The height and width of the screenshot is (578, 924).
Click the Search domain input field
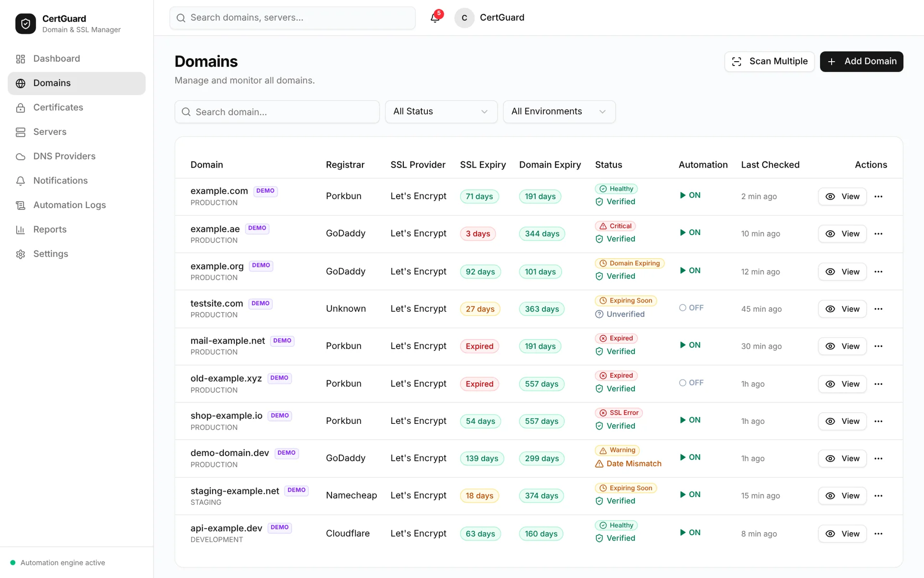point(277,112)
